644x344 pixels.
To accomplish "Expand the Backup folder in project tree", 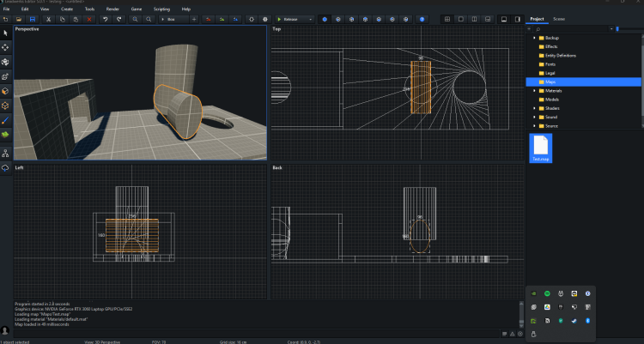I will pyautogui.click(x=534, y=38).
